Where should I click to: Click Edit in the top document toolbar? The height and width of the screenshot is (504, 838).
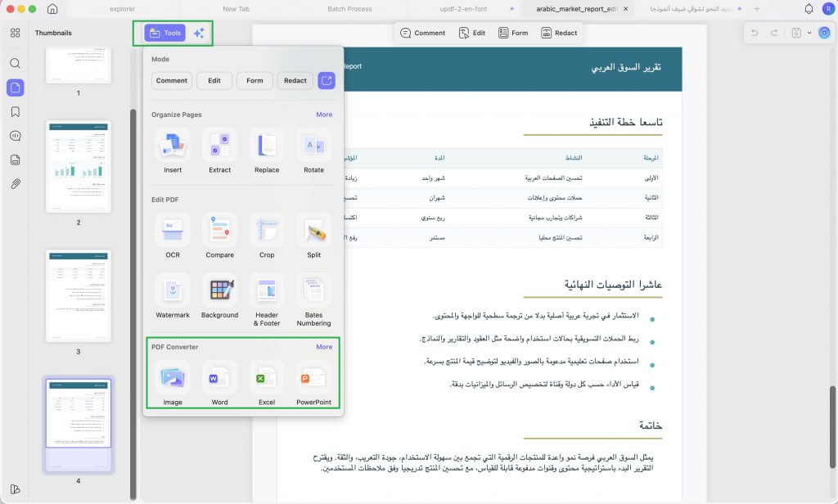[x=472, y=34]
